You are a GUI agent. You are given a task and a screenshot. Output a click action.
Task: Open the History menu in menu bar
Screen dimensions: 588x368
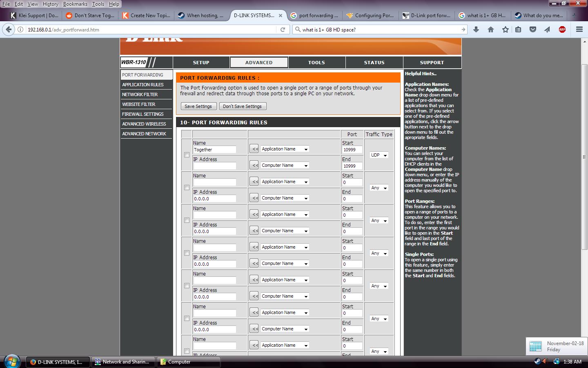pyautogui.click(x=50, y=4)
